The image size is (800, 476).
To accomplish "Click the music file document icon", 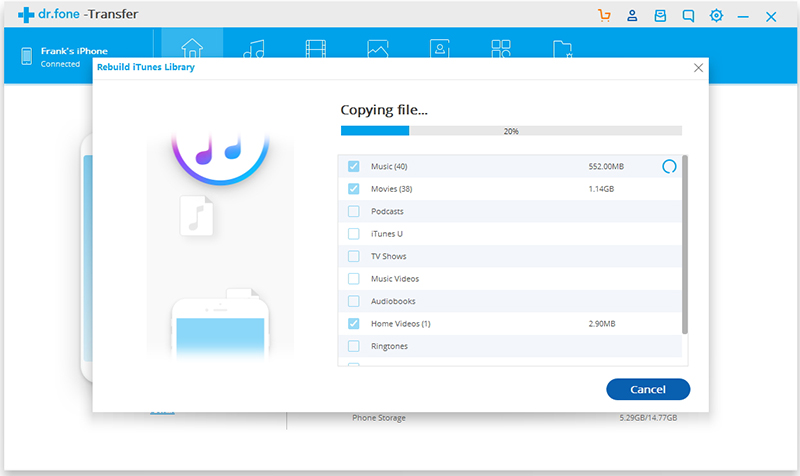I will tap(196, 215).
